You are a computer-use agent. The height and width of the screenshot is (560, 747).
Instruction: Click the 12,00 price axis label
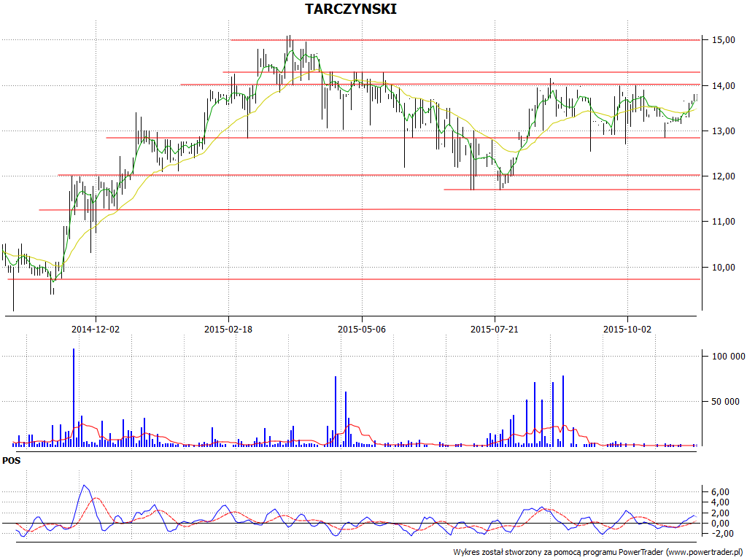tap(723, 176)
